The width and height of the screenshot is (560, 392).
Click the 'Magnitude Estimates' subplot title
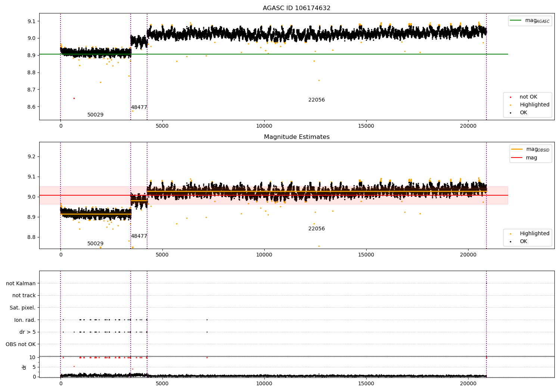tap(296, 137)
